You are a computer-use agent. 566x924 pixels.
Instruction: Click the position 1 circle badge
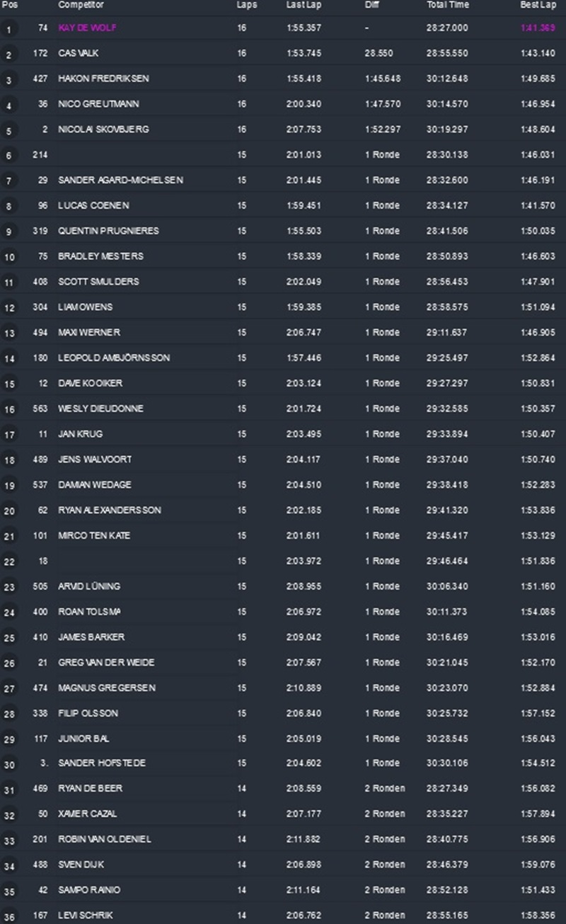8,29
